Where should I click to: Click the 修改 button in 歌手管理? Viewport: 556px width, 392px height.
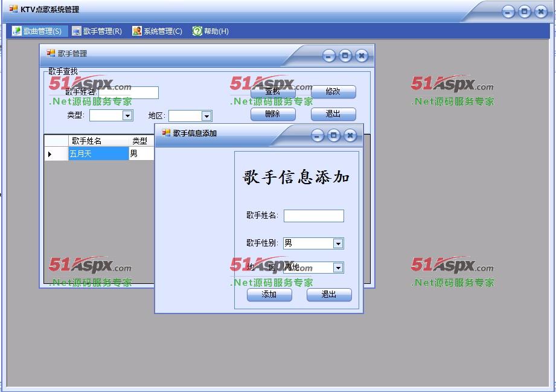point(333,92)
